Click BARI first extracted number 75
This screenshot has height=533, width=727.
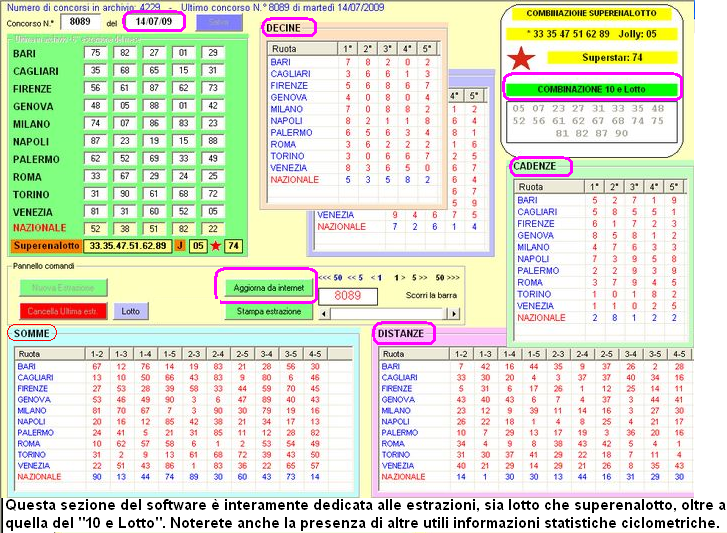(96, 53)
